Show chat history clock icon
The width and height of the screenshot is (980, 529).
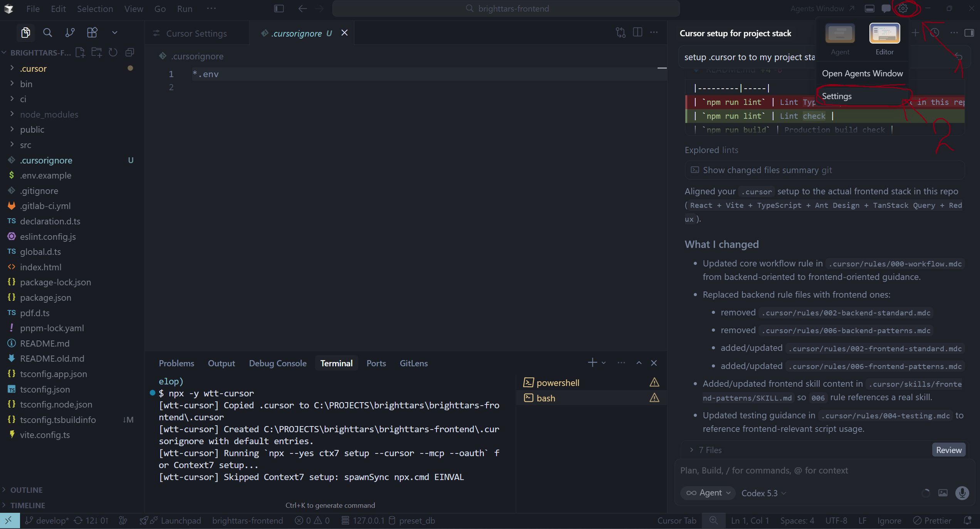935,33
